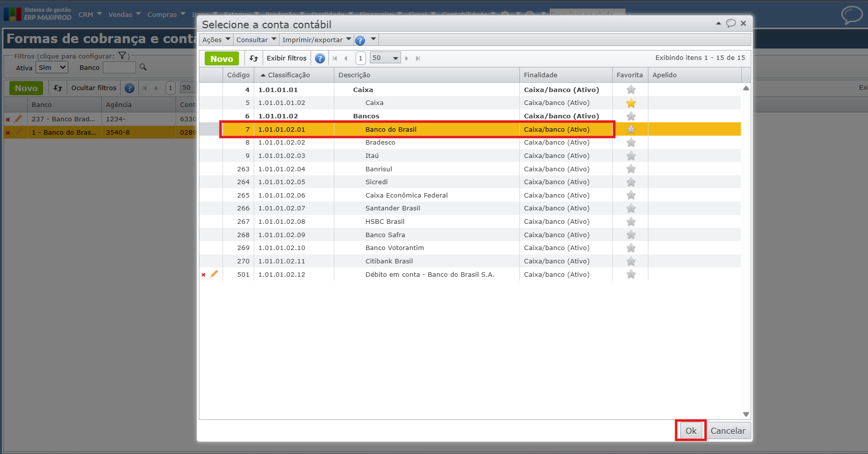Click the help icon after Imprimir/exportar
Screen dimensions: 868x454
click(x=360, y=40)
